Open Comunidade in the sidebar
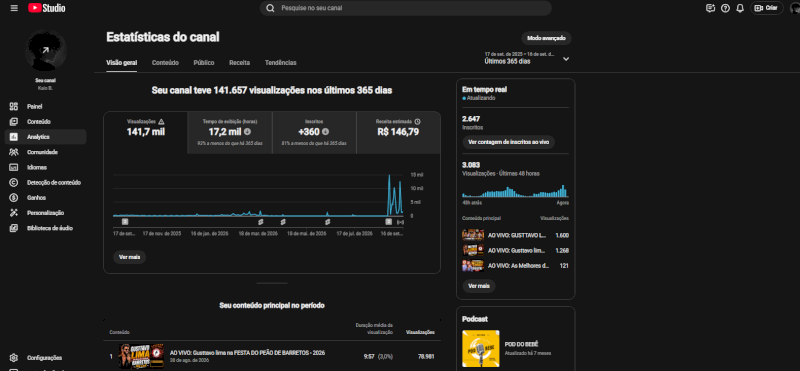 (x=45, y=152)
